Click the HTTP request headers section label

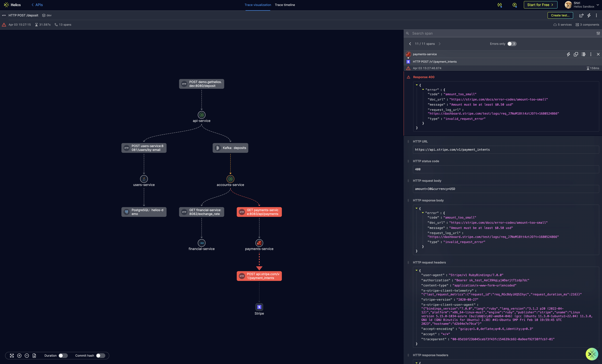click(x=429, y=262)
